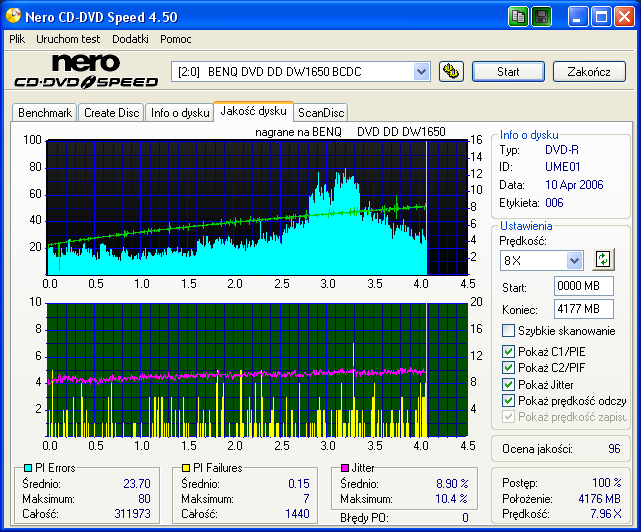The height and width of the screenshot is (532, 641).
Task: Open the Uruchom test menu
Action: [68, 39]
